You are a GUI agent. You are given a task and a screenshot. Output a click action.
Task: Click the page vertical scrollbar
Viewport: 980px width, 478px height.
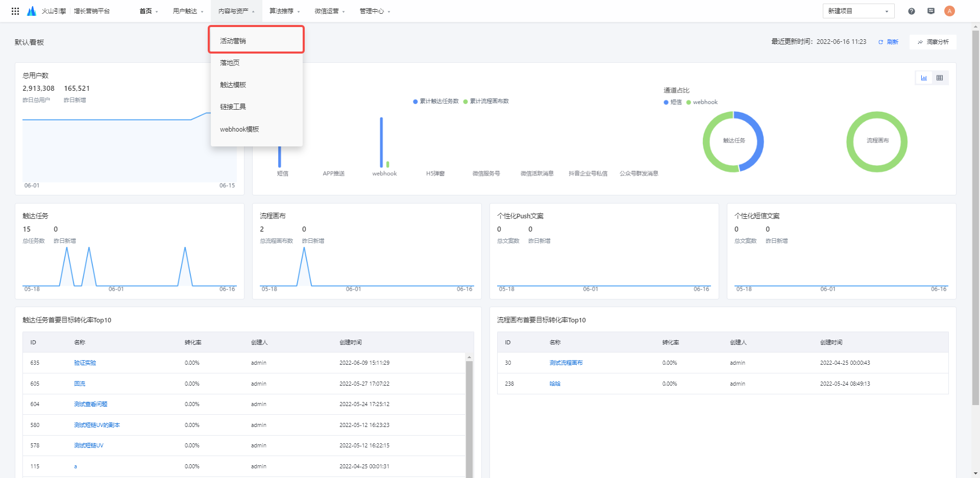point(975,218)
